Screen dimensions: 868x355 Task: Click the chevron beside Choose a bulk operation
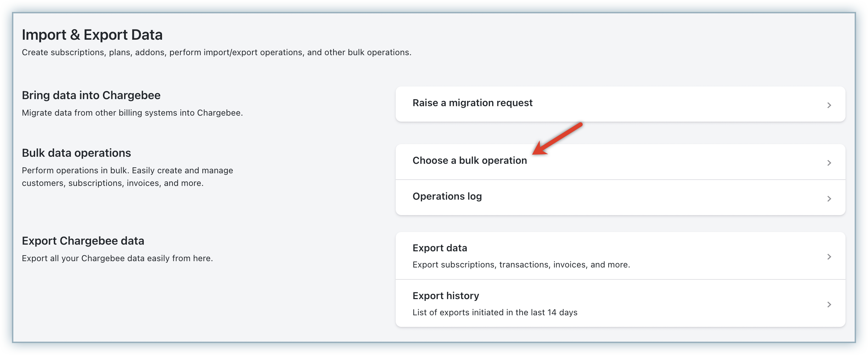(x=829, y=163)
